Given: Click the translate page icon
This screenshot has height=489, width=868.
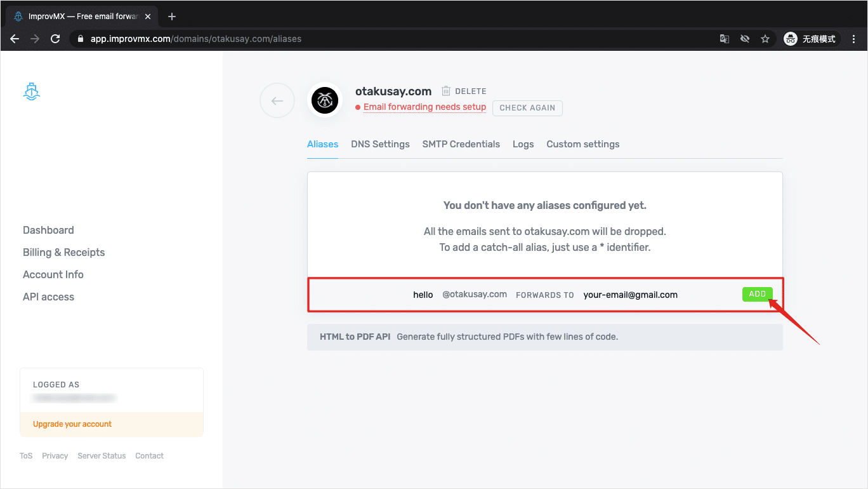Looking at the screenshot, I should tap(725, 39).
